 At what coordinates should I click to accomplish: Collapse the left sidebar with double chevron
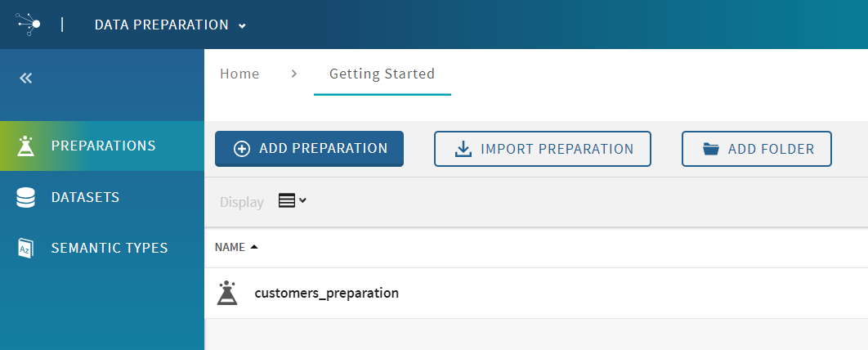click(26, 79)
